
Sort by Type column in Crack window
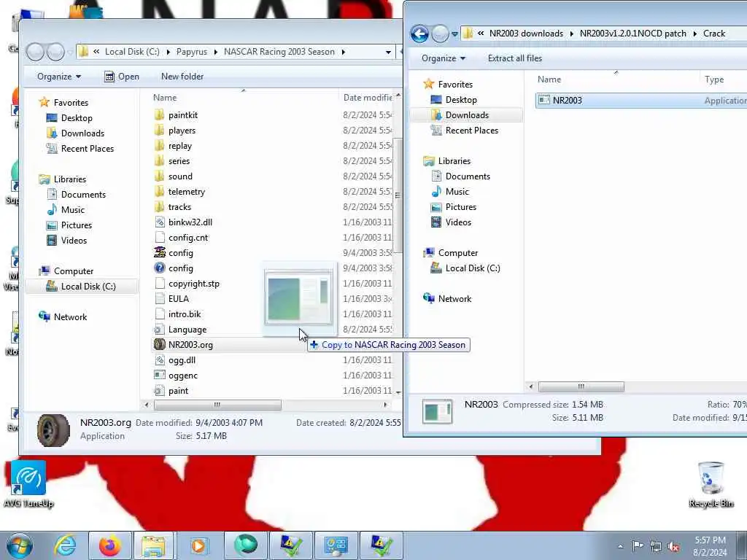pyautogui.click(x=714, y=79)
